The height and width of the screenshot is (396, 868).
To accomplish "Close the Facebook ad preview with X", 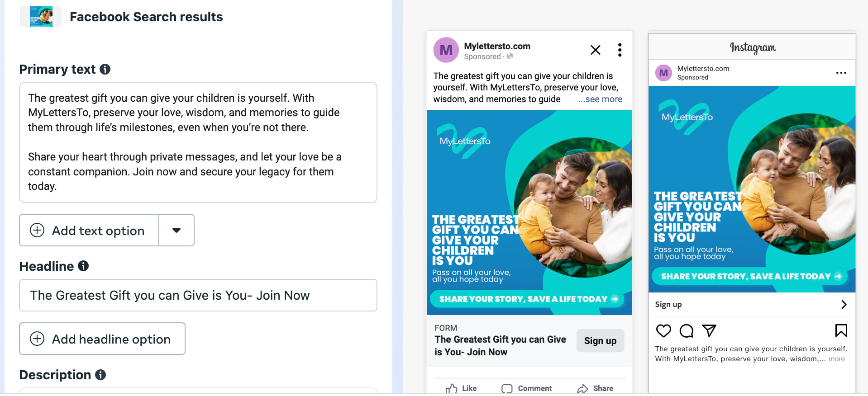I will point(596,50).
